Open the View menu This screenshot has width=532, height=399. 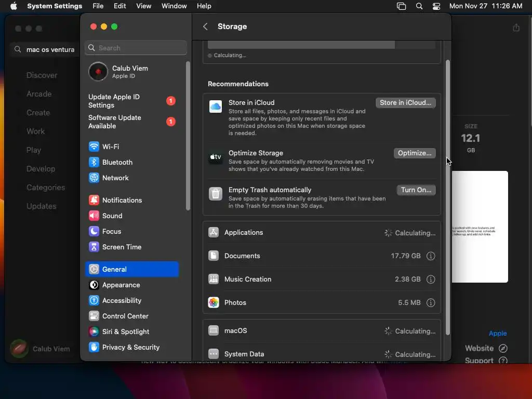coord(144,6)
